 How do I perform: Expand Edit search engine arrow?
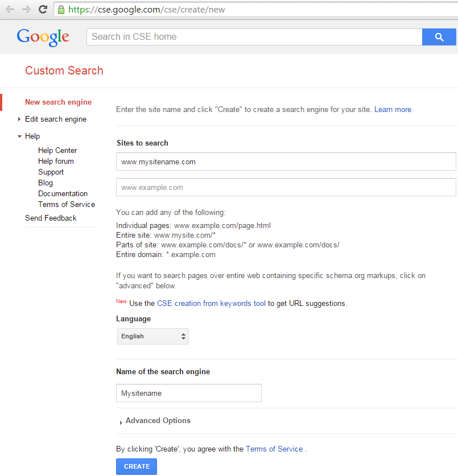pyautogui.click(x=19, y=119)
